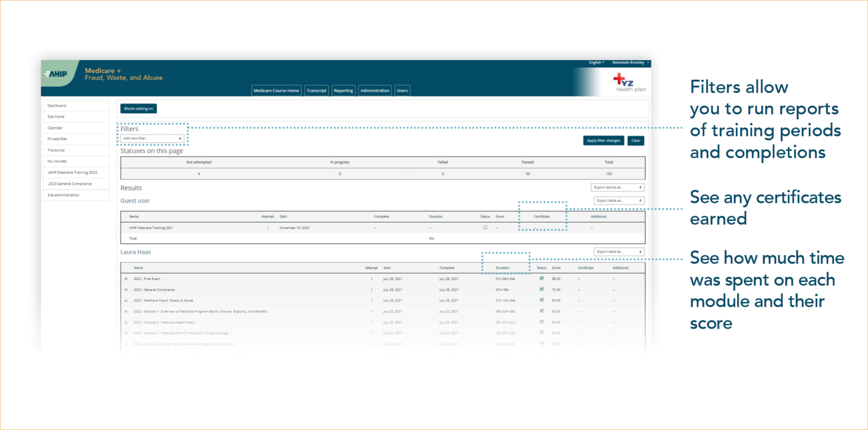Click the Apply filter changes button
The image size is (868, 430).
[603, 141]
